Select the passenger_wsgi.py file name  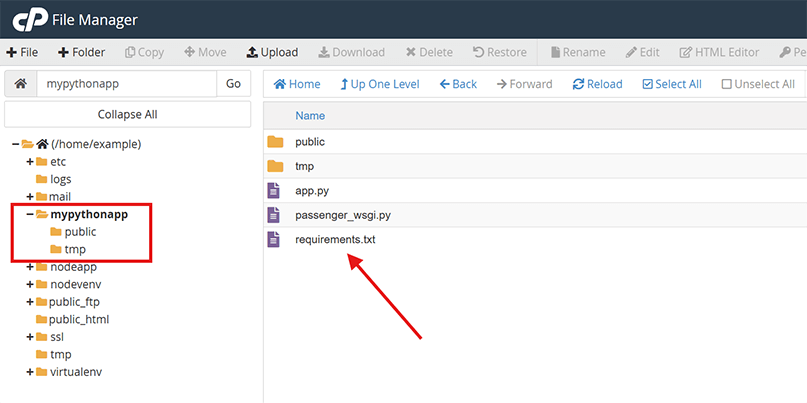point(343,216)
